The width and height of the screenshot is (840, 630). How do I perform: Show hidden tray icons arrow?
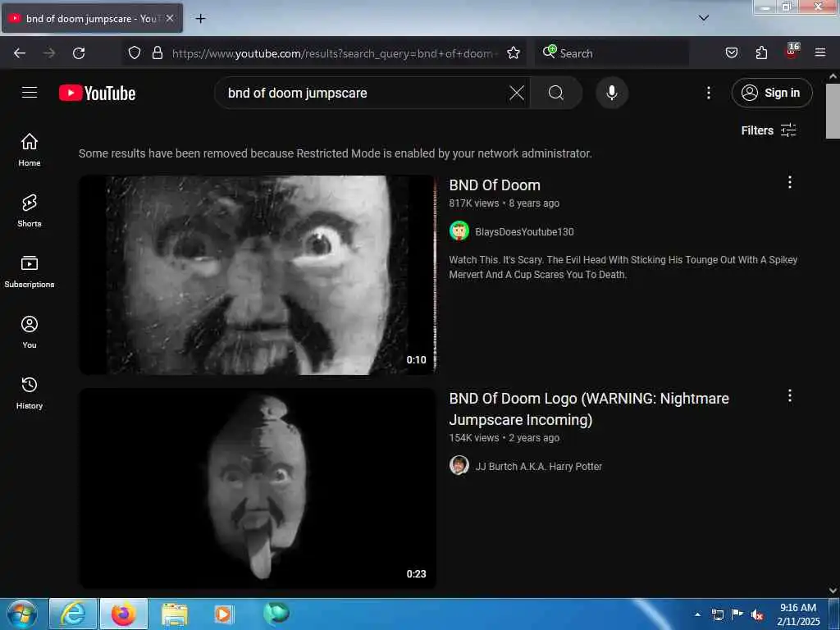click(697, 614)
